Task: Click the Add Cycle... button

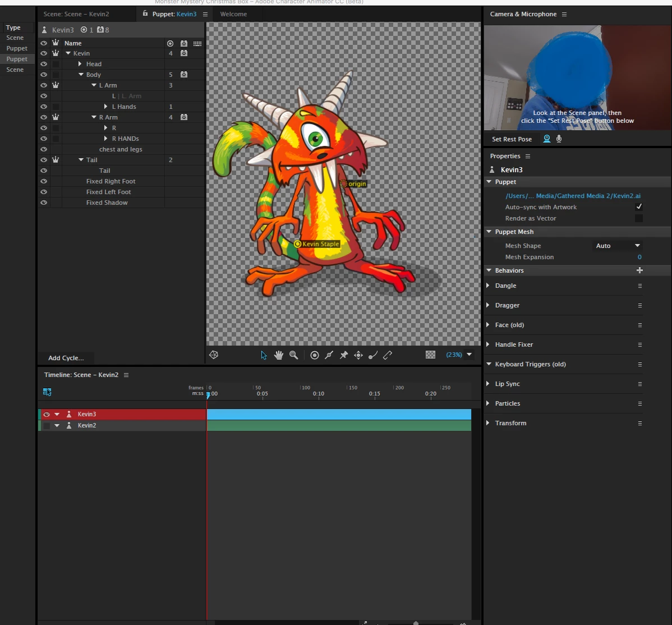Action: 66,358
